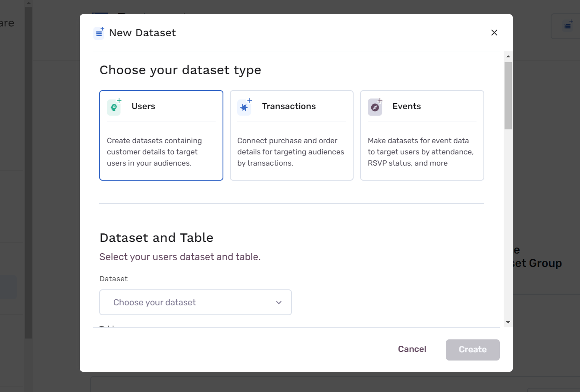Click the Create button
The width and height of the screenshot is (580, 392).
pos(473,350)
